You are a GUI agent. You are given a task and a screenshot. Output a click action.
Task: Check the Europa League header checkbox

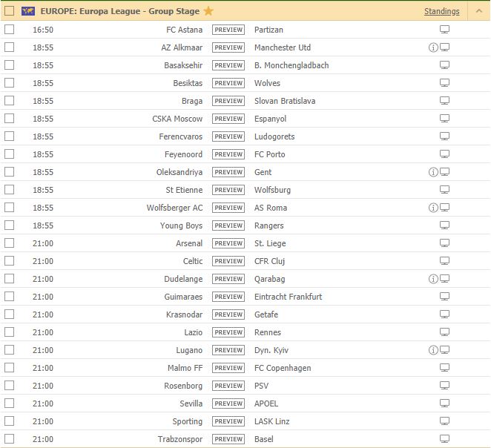click(x=9, y=11)
